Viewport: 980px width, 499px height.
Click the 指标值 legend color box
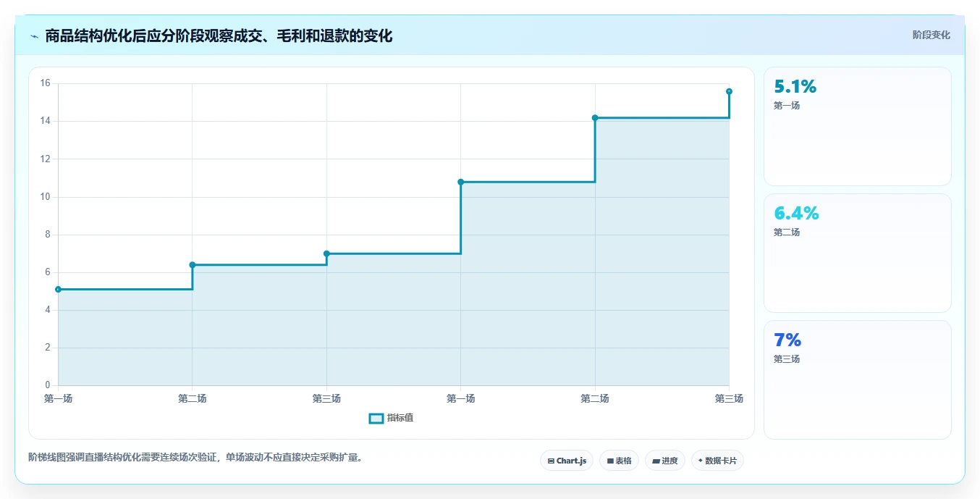376,418
